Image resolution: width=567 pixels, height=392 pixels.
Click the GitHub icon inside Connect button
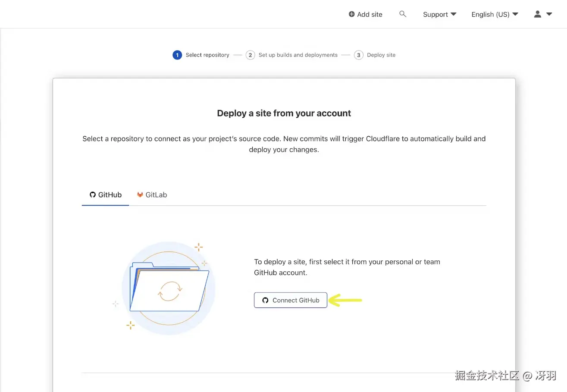265,300
